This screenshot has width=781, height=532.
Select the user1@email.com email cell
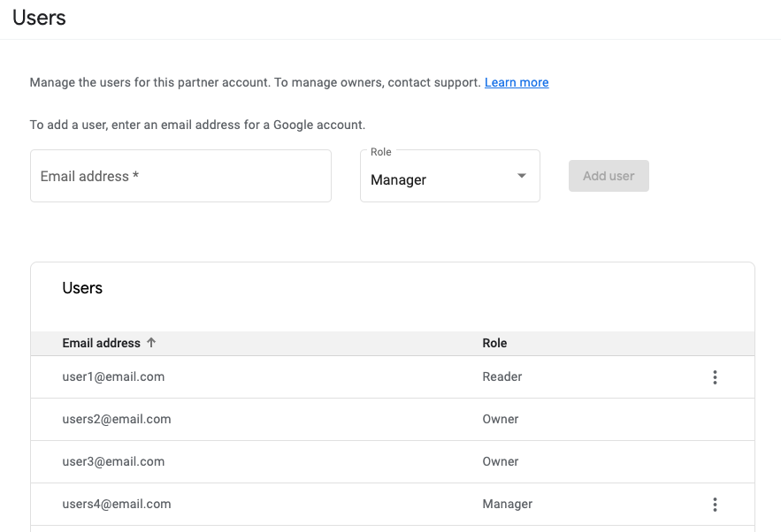click(113, 376)
